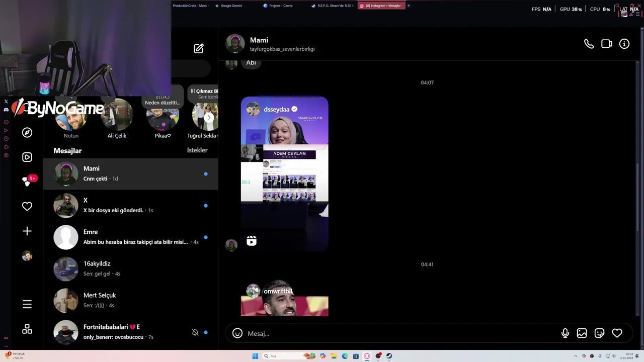Viewport: 644px width, 362px height.
Task: Start a video call with Mami
Action: 607,44
